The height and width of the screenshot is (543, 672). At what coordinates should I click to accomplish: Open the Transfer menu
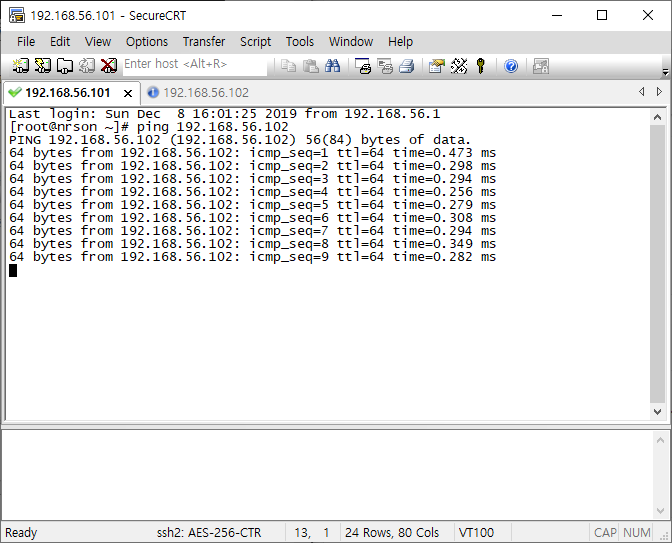click(x=204, y=42)
